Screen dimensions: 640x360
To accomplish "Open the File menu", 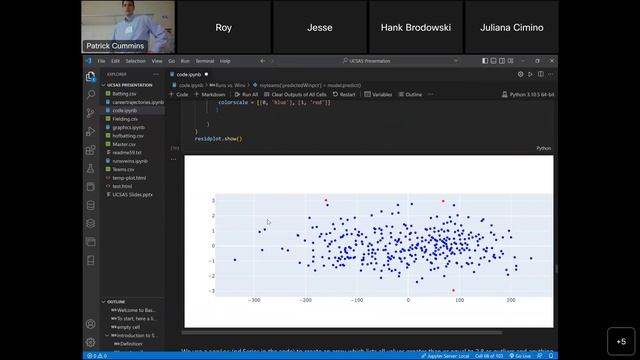I will pyautogui.click(x=101, y=61).
